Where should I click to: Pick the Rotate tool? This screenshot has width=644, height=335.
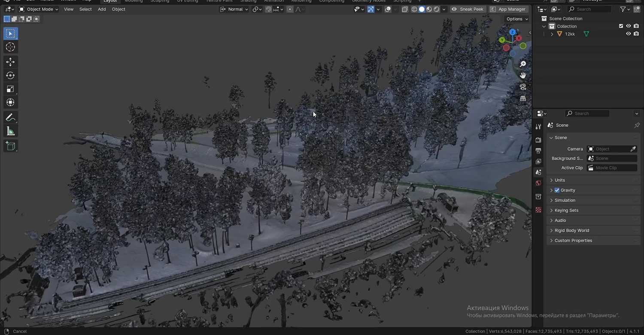pyautogui.click(x=10, y=75)
